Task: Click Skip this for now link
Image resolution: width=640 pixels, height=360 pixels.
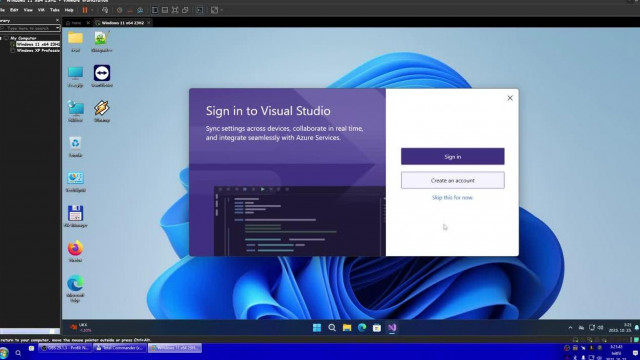Action: pos(452,198)
